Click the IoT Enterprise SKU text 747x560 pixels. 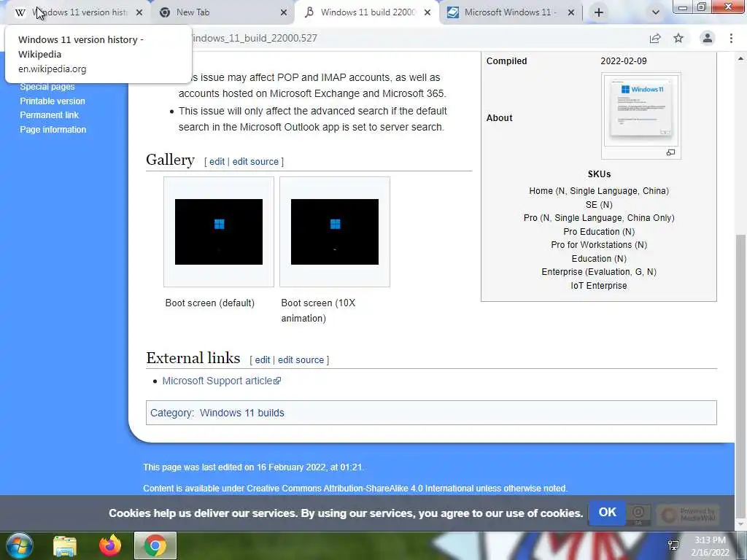pos(599,286)
